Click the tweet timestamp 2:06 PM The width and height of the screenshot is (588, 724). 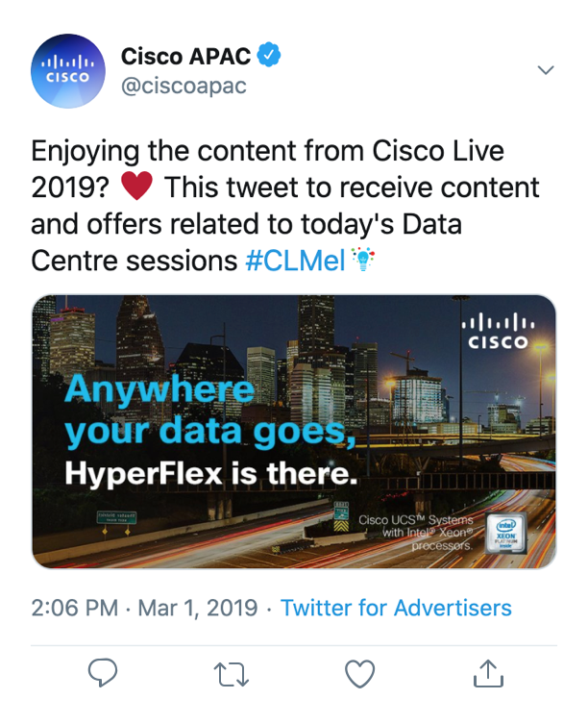pos(75,608)
